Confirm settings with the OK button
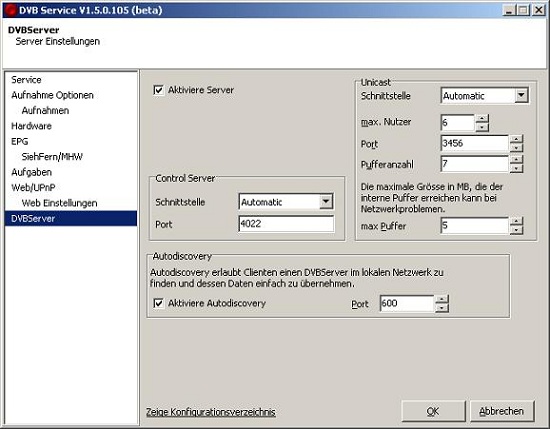 tap(433, 411)
